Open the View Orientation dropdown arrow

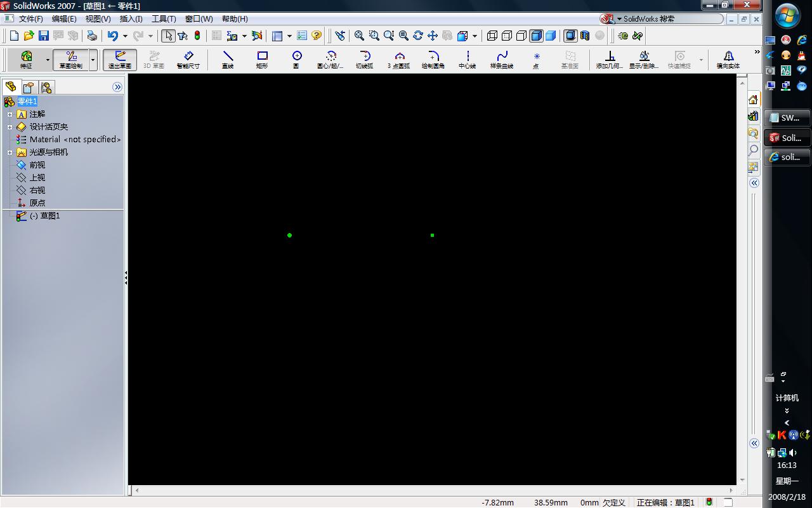(x=475, y=36)
